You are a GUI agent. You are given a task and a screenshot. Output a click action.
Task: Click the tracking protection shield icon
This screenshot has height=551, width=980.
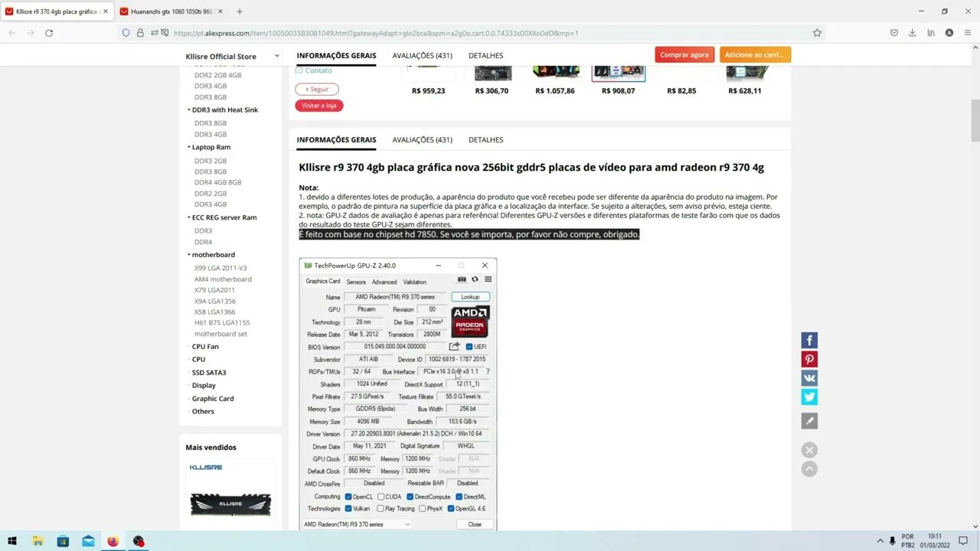click(126, 33)
